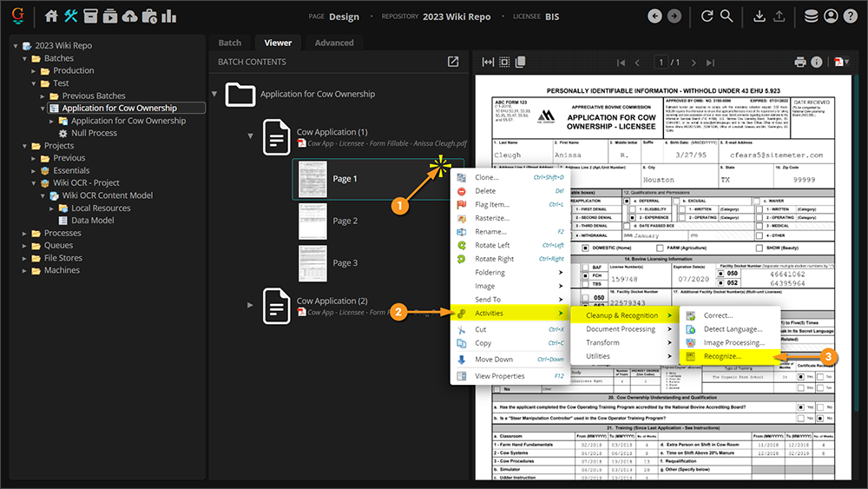Open the search magnifier icon

(727, 17)
